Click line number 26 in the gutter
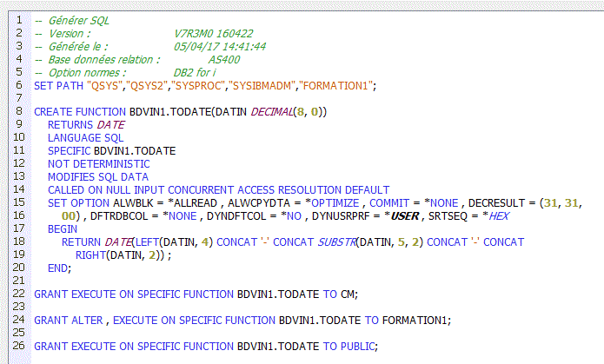 point(18,346)
